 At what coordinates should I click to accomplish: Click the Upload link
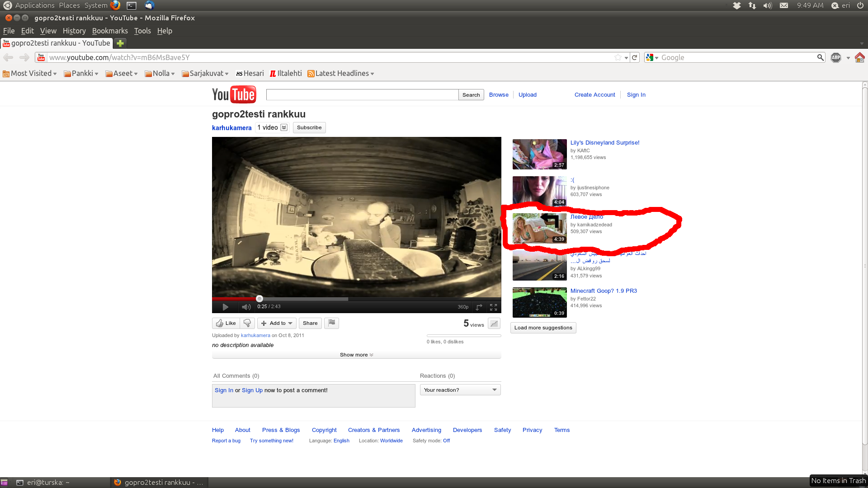tap(527, 95)
